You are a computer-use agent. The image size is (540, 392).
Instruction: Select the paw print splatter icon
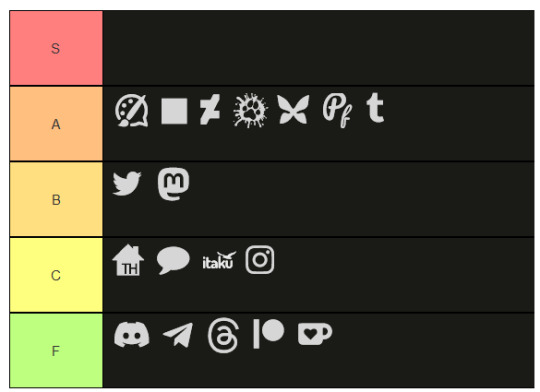pyautogui.click(x=250, y=110)
